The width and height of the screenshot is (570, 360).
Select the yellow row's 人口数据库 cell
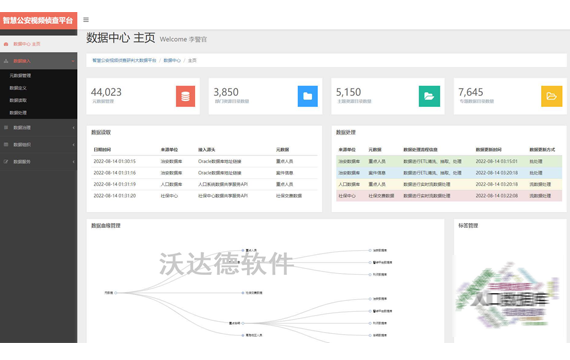[x=349, y=184]
